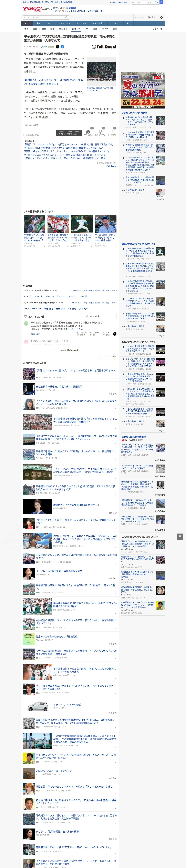This screenshot has width=186, height=868.
Task: Open the ランキング navigation tab
Action: coord(115,24)
